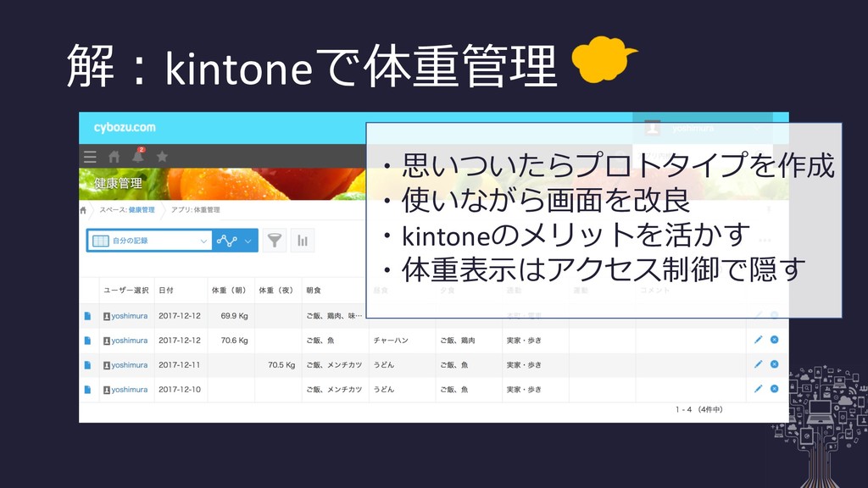Open the record icon of the 2017-12-11 row
This screenshot has height=488, width=868.
[x=87, y=365]
